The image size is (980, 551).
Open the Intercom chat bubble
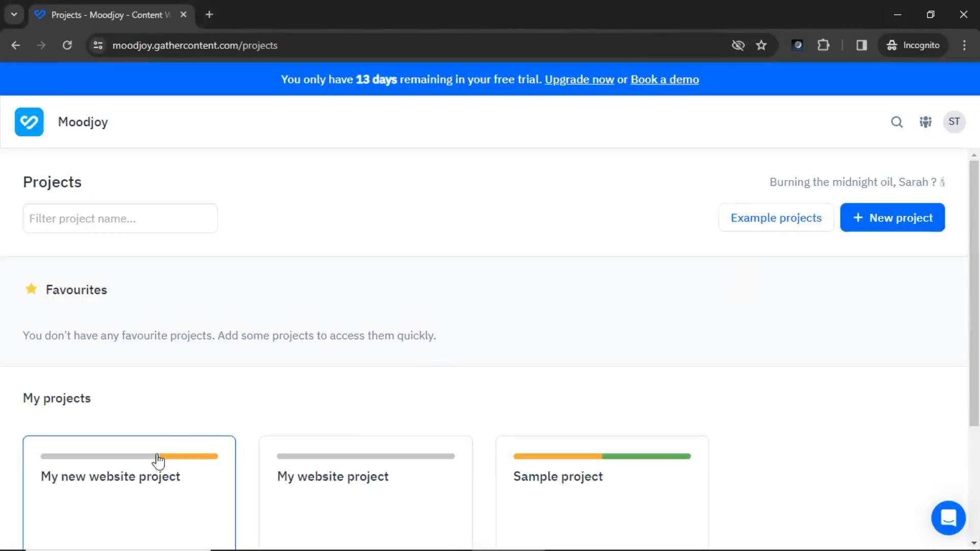click(948, 518)
